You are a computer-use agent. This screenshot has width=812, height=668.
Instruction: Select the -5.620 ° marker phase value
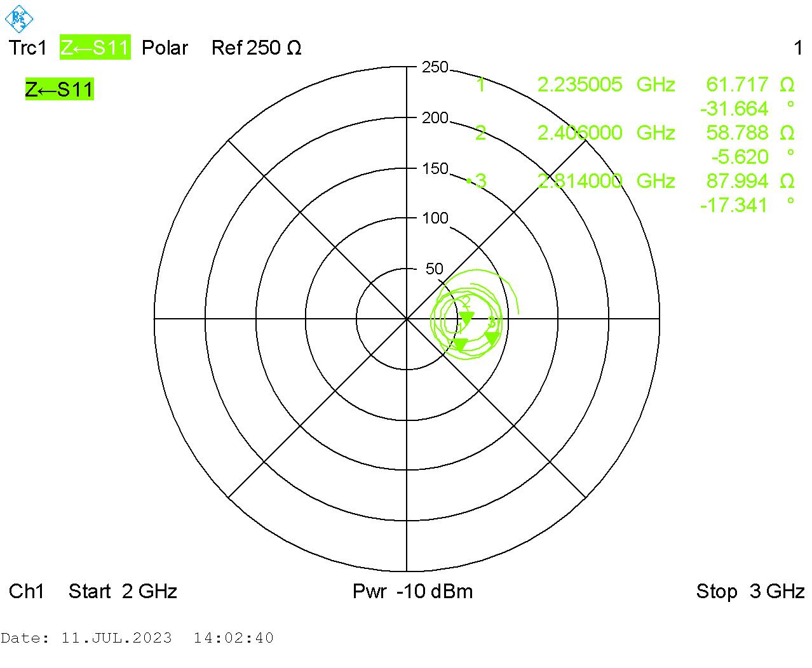[753, 157]
